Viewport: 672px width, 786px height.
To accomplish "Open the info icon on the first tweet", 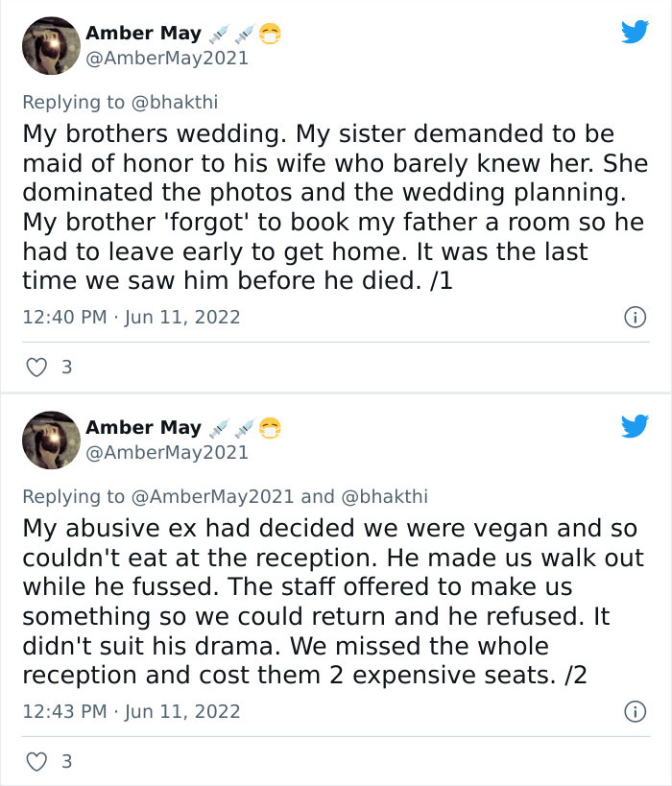I will pos(636,319).
